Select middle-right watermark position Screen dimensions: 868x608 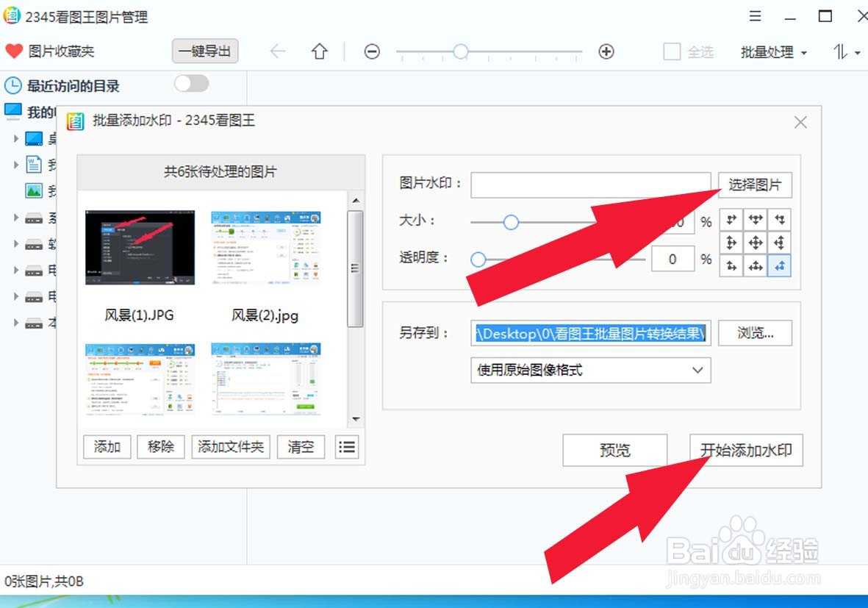[x=779, y=243]
